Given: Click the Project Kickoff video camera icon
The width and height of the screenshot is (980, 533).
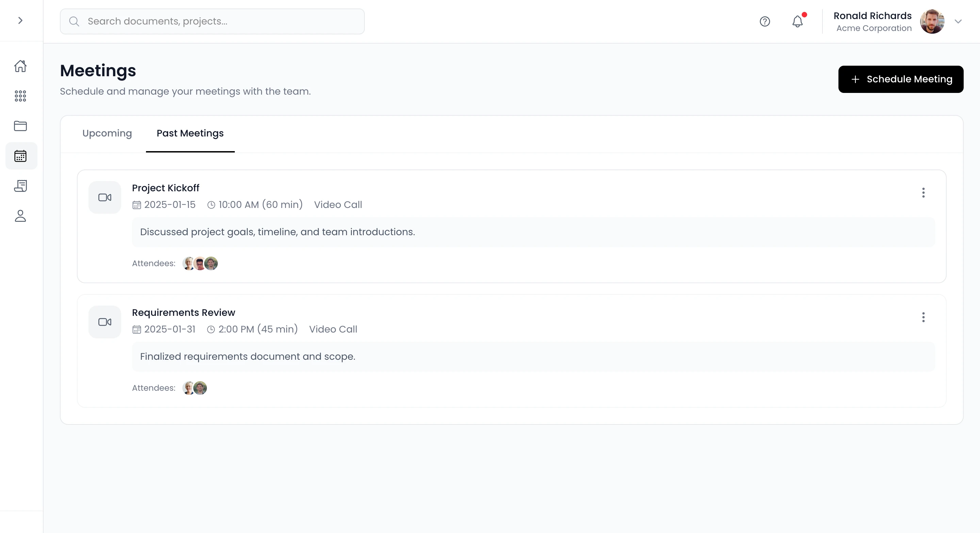Looking at the screenshot, I should 104,197.
